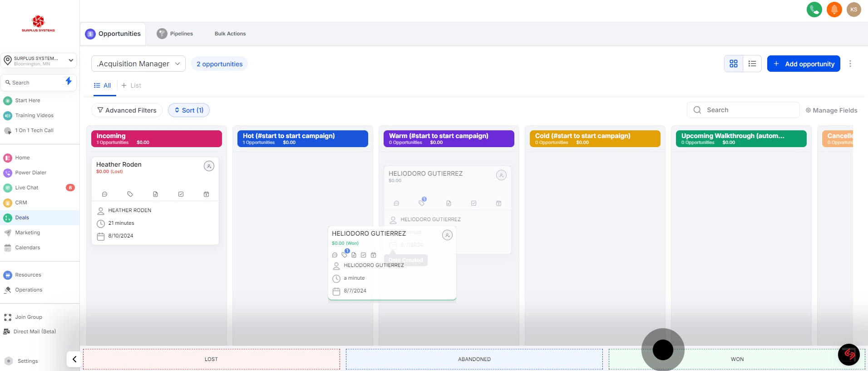Click the quick actions lightning bolt icon

69,81
